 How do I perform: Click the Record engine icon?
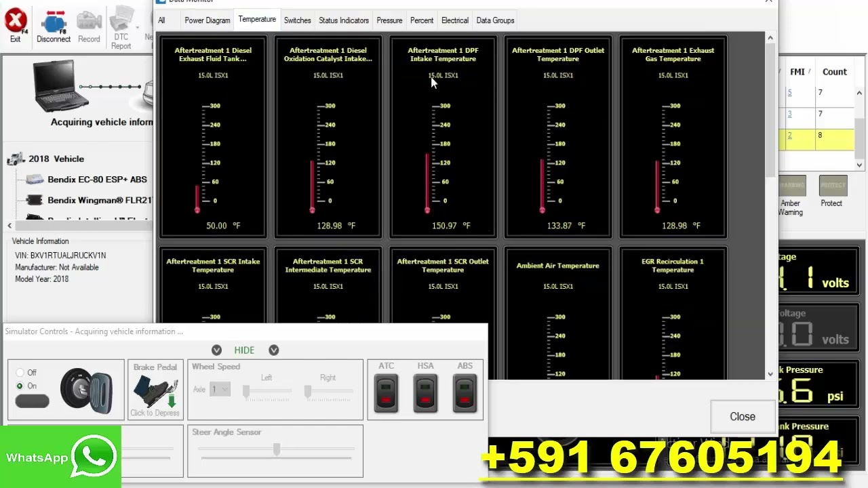coord(89,22)
